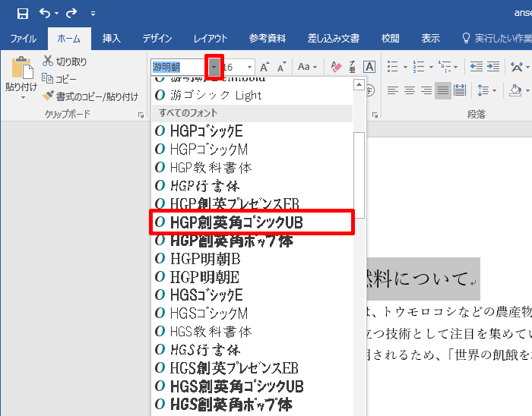Click the 貼り付け paste clipboard icon
The height and width of the screenshot is (416, 532).
[22, 68]
